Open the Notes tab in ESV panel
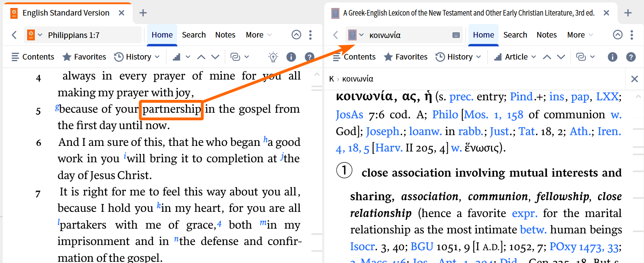644x263 pixels. pos(225,35)
